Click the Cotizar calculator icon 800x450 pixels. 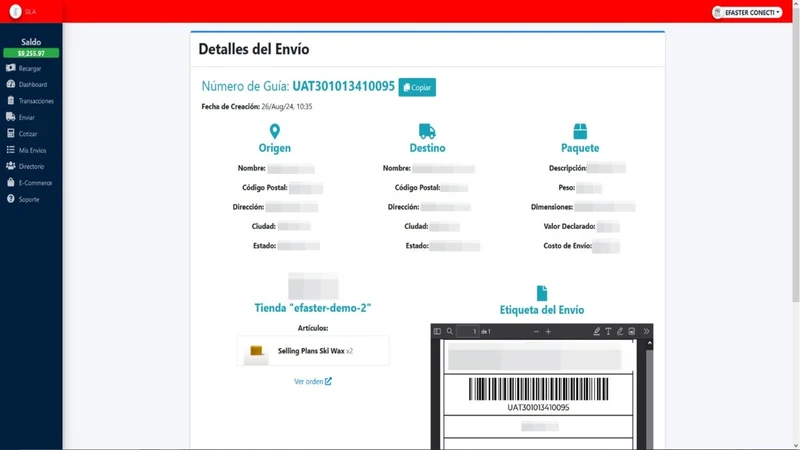point(11,133)
